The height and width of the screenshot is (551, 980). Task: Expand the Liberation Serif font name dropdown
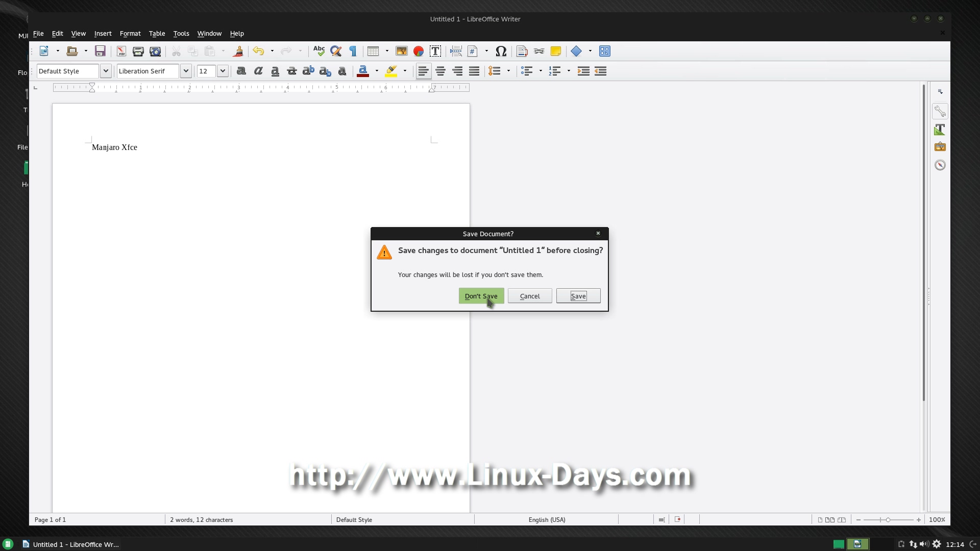(x=186, y=71)
